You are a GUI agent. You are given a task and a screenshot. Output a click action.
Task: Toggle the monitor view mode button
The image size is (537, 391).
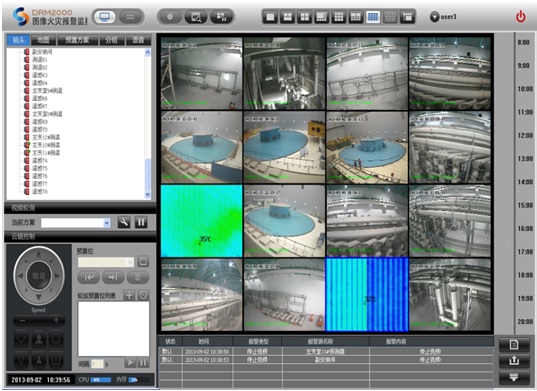tap(105, 17)
